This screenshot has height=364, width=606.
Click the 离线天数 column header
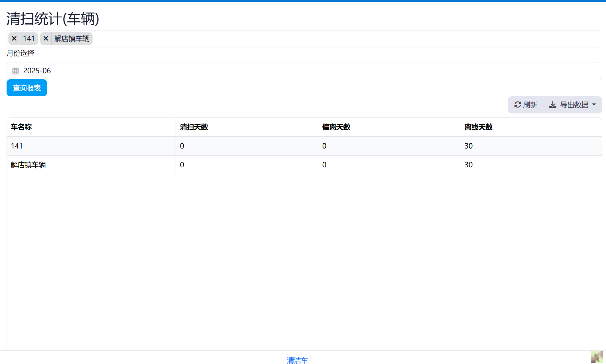[x=478, y=127]
